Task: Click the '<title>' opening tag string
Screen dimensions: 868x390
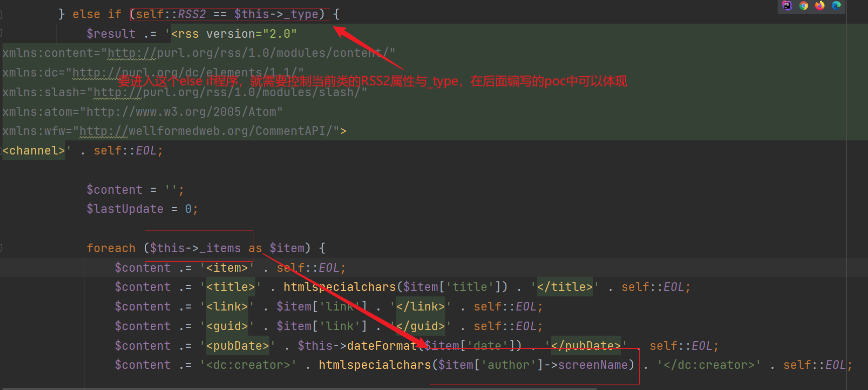Action: point(231,287)
